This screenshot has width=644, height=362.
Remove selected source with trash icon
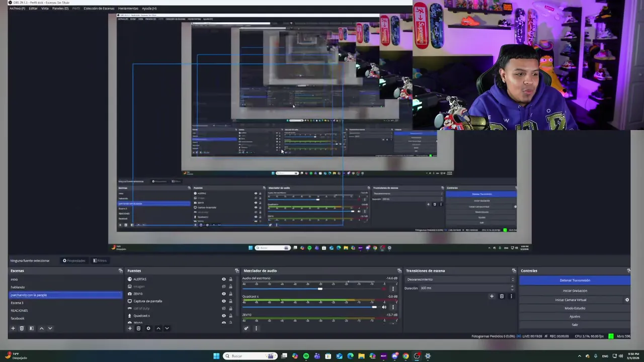click(138, 328)
